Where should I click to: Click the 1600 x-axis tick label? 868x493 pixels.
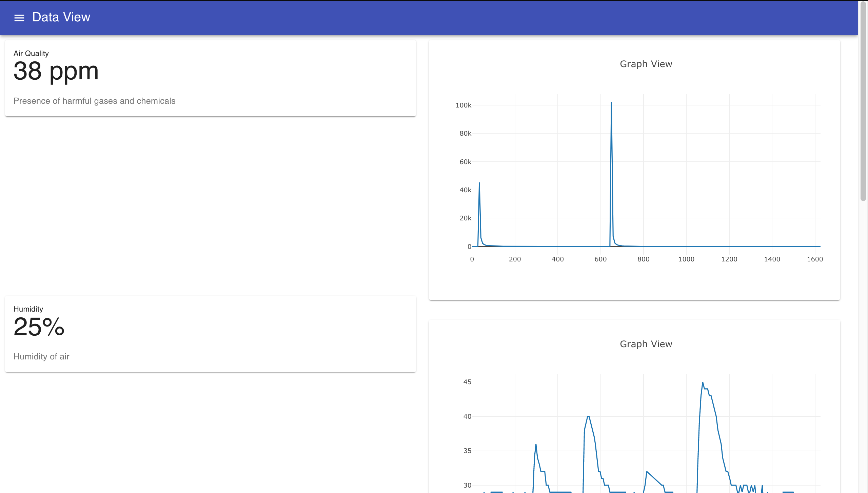tap(815, 259)
